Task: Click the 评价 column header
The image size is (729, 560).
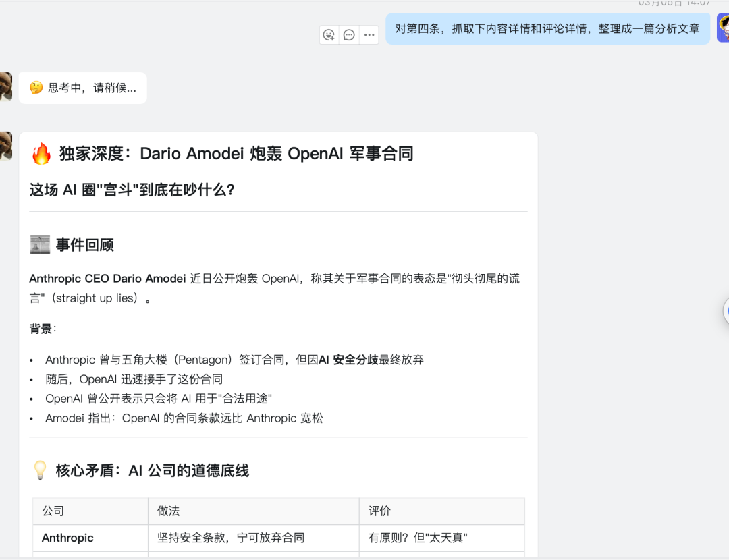Action: coord(379,511)
